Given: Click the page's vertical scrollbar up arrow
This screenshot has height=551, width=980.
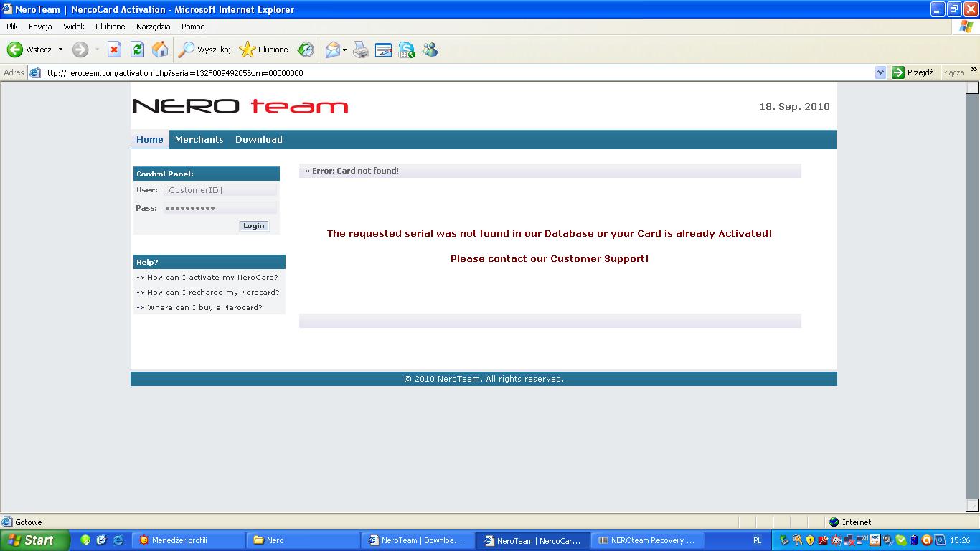Looking at the screenshot, I should click(x=972, y=88).
